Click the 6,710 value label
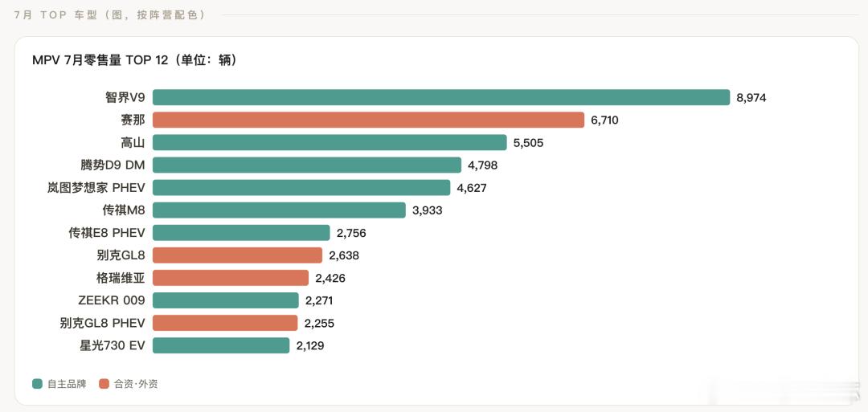868x412 pixels. (604, 120)
